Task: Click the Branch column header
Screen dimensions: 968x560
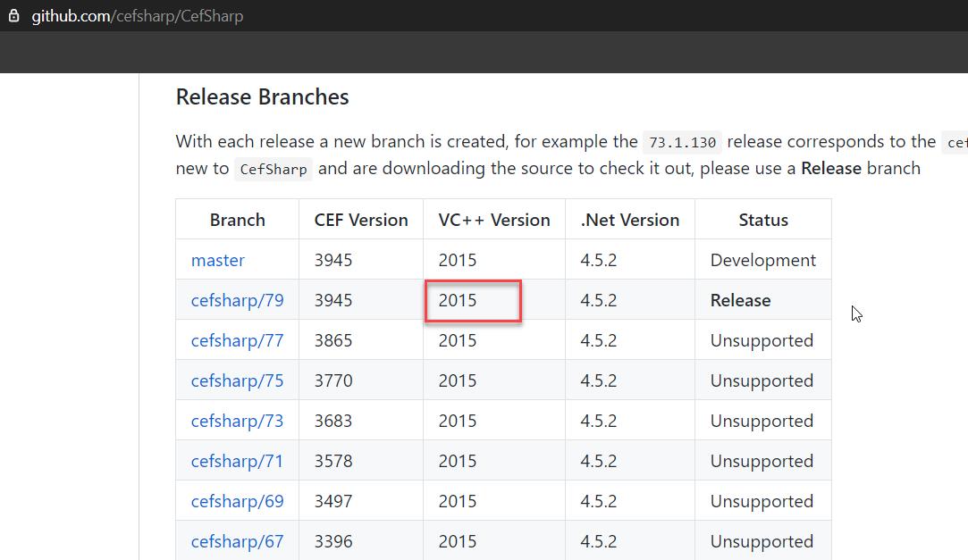Action: pos(237,219)
